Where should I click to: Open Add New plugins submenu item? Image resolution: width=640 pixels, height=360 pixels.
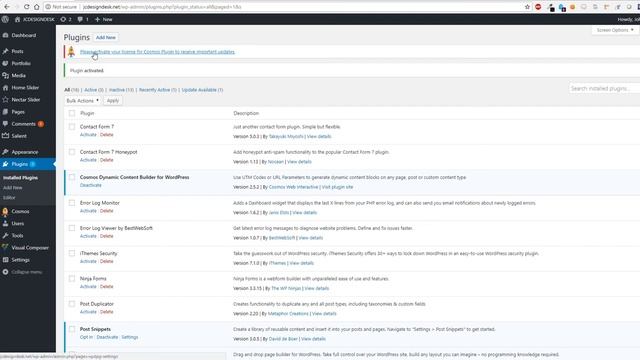pyautogui.click(x=13, y=188)
